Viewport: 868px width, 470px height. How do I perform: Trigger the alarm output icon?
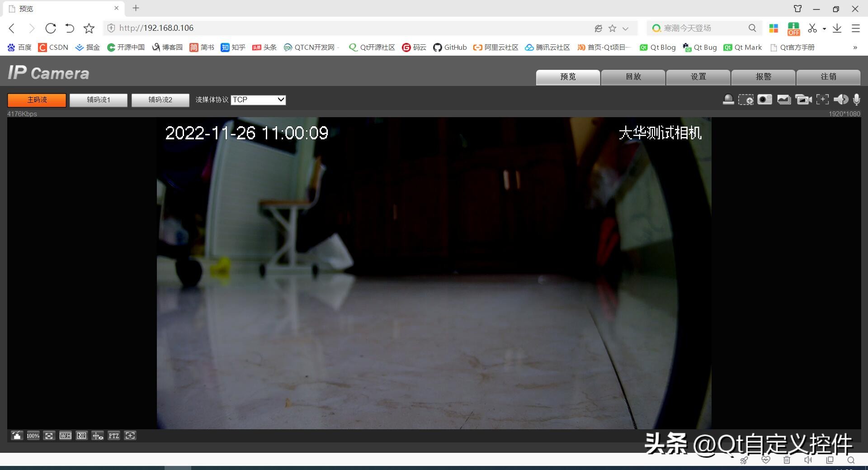click(728, 100)
